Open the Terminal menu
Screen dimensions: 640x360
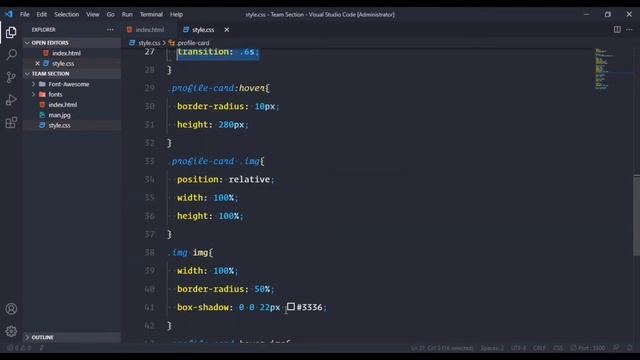pyautogui.click(x=151, y=14)
